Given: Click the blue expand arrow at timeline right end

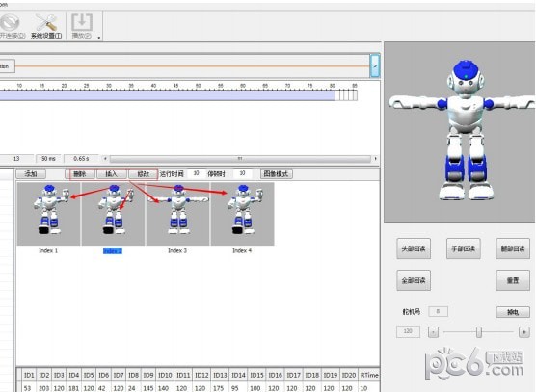Looking at the screenshot, I should coord(375,65).
